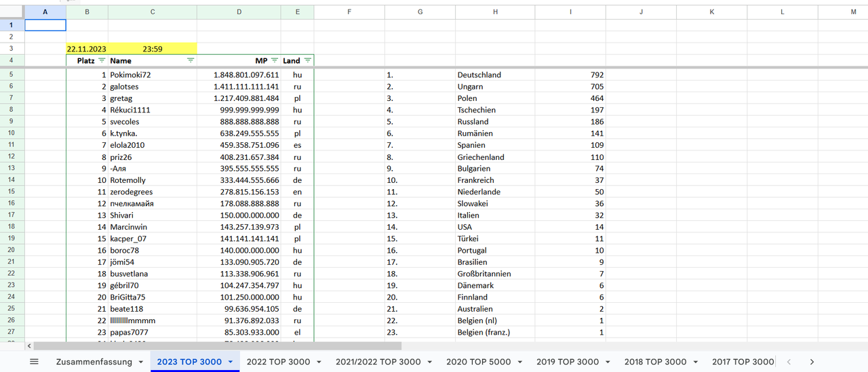Open the MP column filter icon

(x=275, y=60)
